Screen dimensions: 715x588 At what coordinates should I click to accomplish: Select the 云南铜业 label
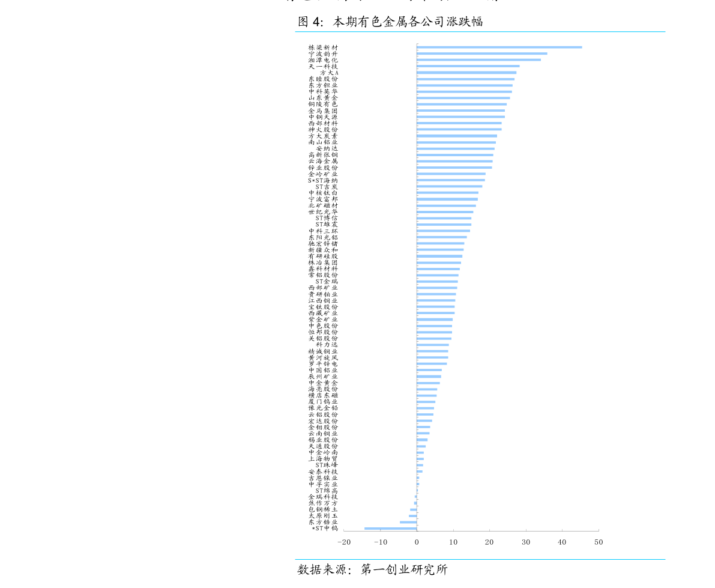point(323,434)
